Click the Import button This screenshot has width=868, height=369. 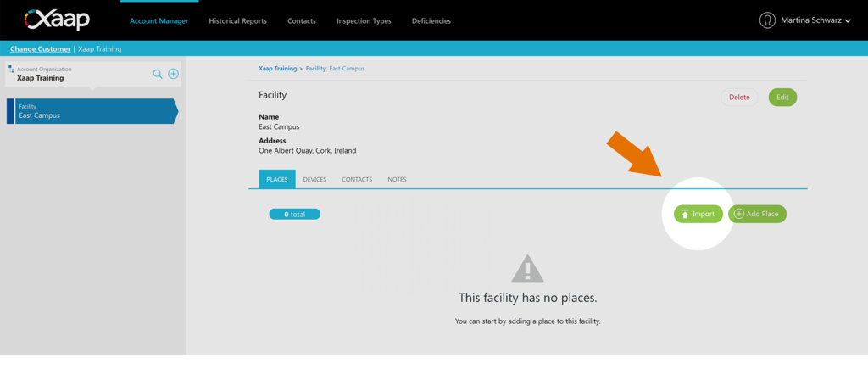click(698, 214)
